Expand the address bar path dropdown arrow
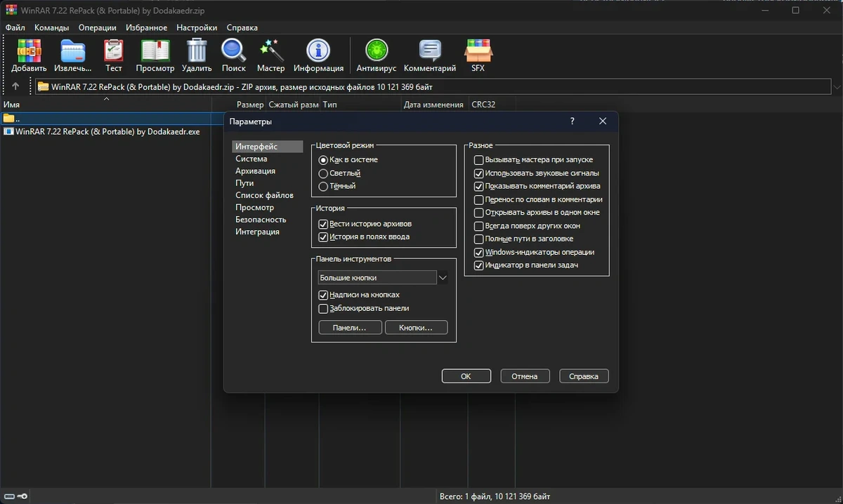The image size is (843, 504). (x=836, y=86)
